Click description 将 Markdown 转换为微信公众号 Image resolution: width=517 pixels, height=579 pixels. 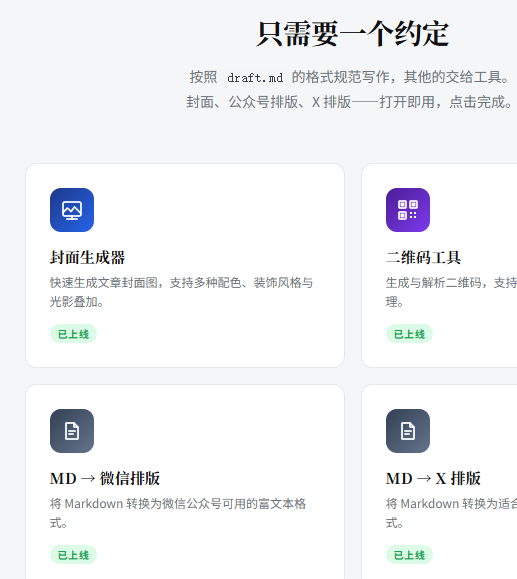[178, 513]
